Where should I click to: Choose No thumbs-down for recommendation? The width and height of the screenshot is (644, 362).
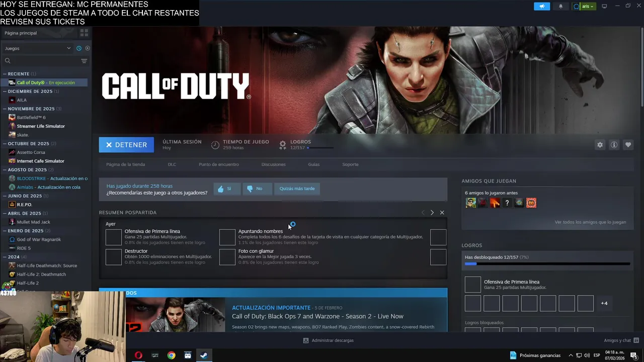coord(257,189)
